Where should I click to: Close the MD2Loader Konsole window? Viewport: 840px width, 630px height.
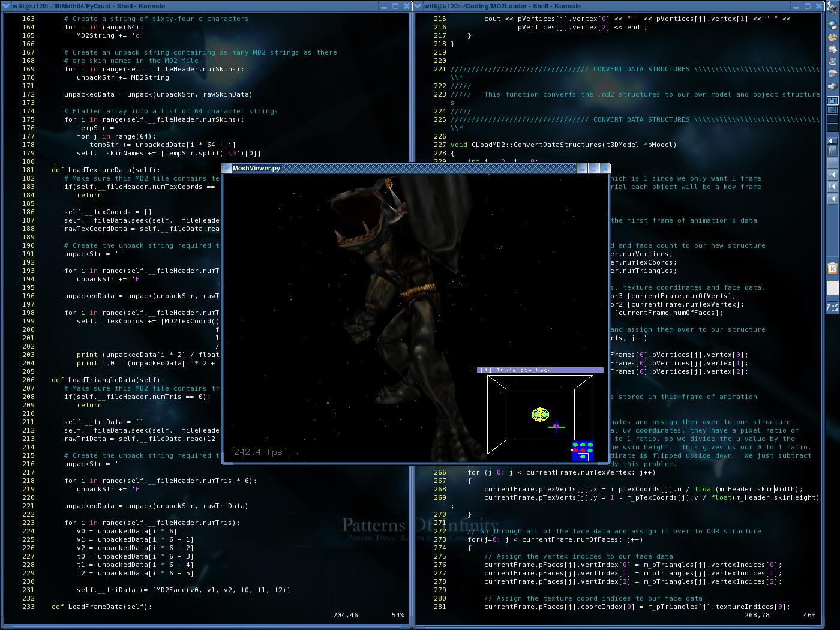point(818,5)
